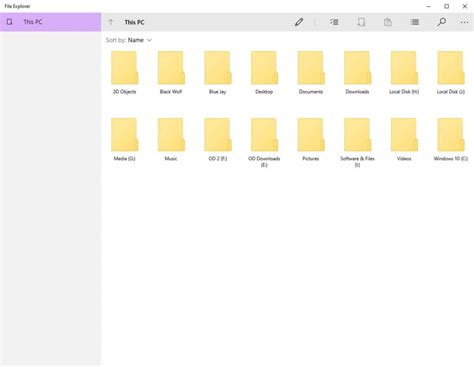474x367 pixels.
Task: Open the Black Wolf folder
Action: point(171,73)
